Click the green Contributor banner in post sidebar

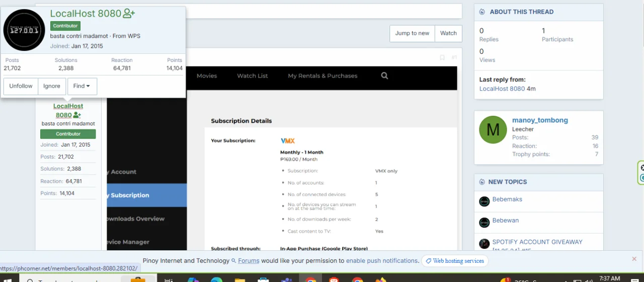(x=68, y=134)
